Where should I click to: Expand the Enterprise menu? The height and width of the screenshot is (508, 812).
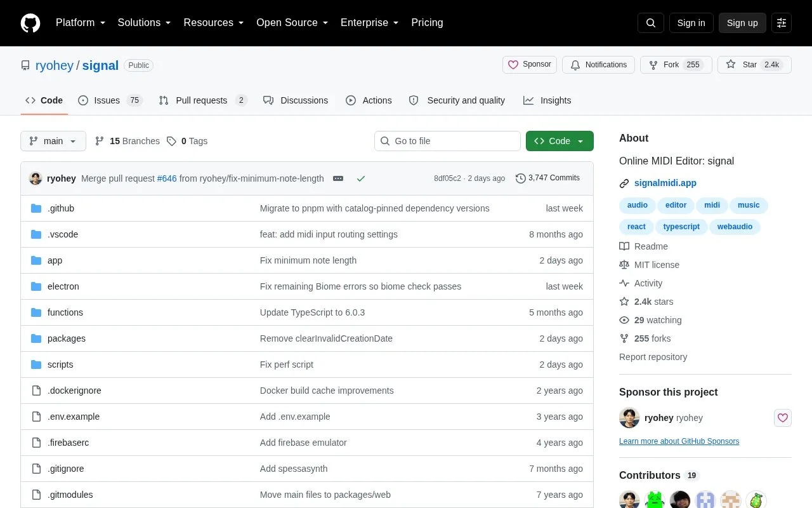pos(370,23)
